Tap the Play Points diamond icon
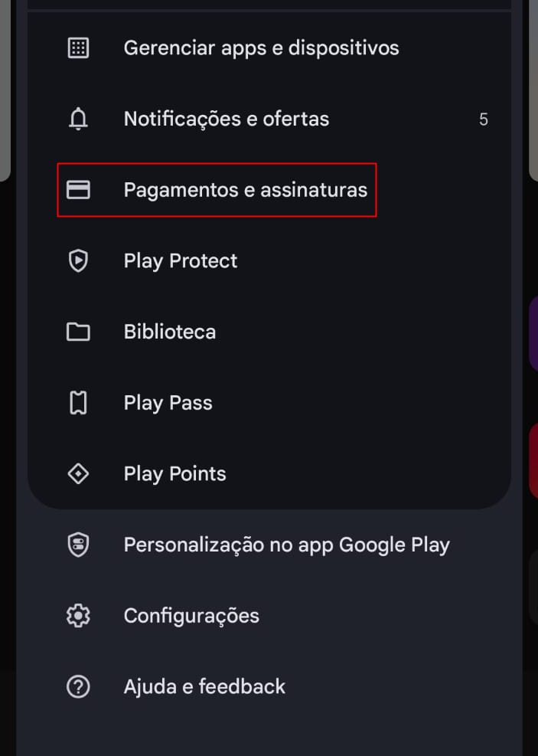 (78, 473)
